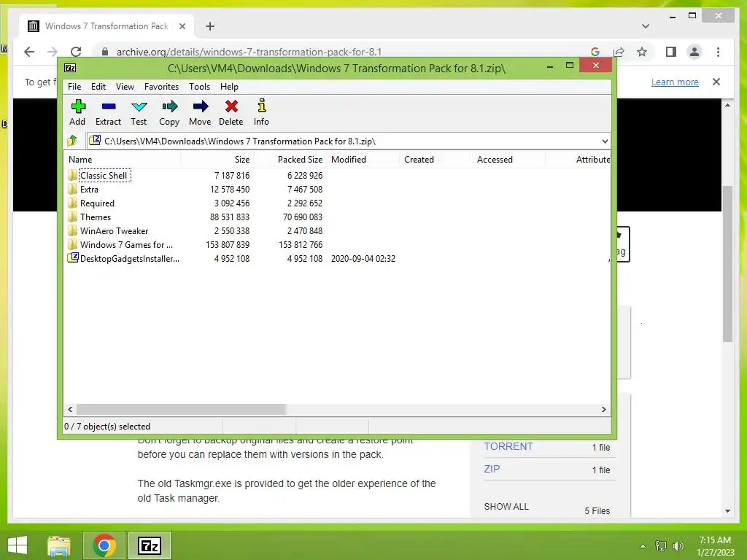This screenshot has width=747, height=560.
Task: Click the Add toolbar icon in 7-Zip
Action: [78, 106]
